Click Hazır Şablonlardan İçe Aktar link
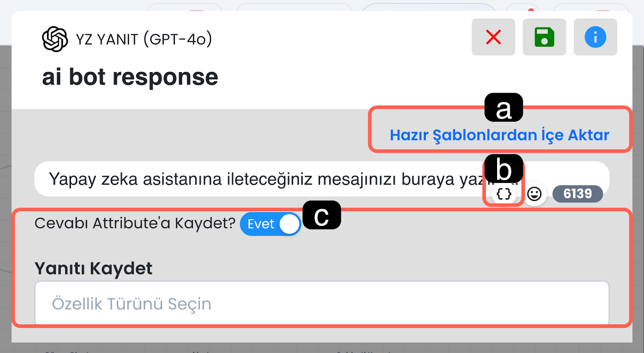 499,135
